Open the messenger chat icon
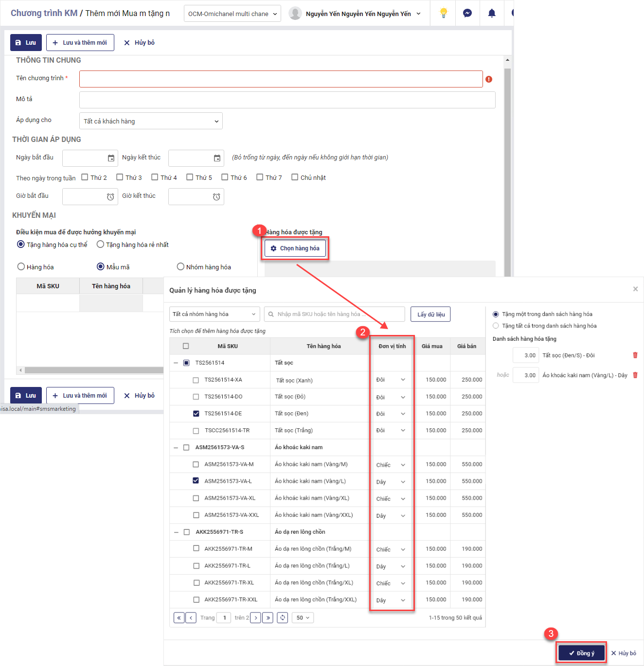This screenshot has width=644, height=666. click(x=467, y=13)
